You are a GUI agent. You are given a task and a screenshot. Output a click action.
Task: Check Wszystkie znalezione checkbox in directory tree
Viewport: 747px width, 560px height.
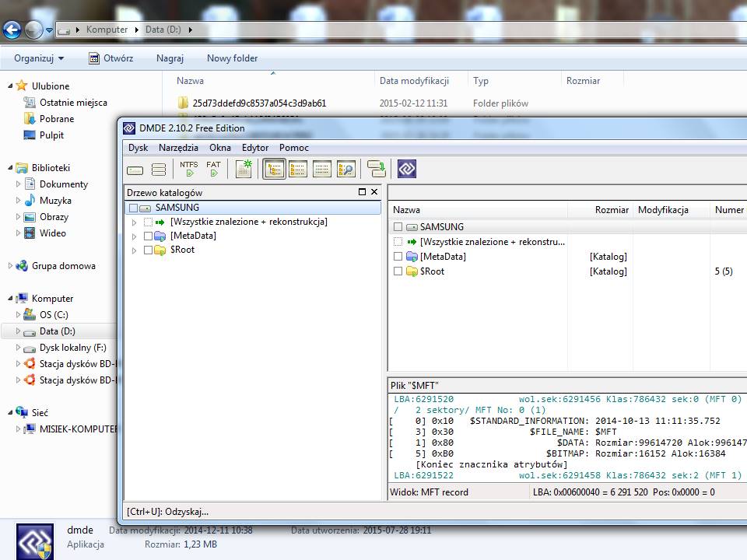click(x=148, y=222)
